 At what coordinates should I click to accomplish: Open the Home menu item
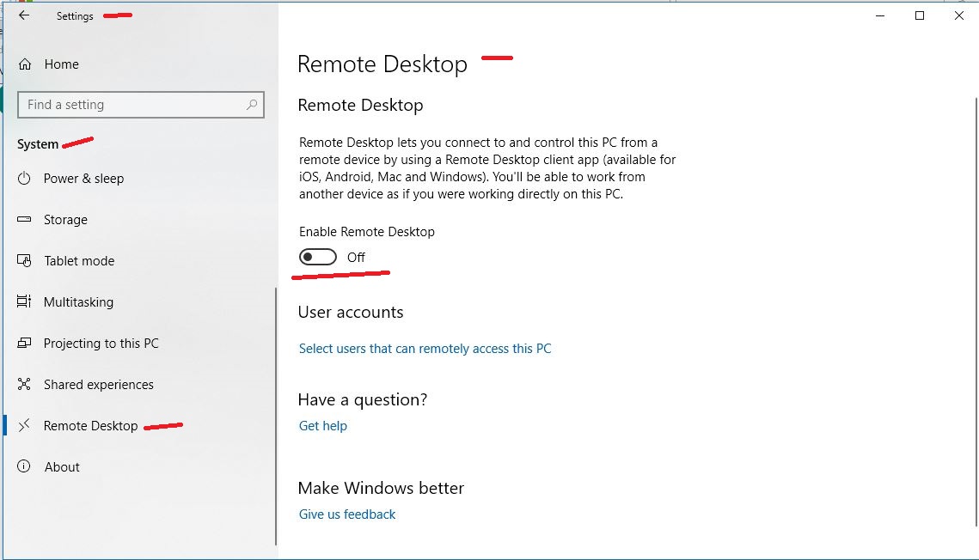point(61,64)
